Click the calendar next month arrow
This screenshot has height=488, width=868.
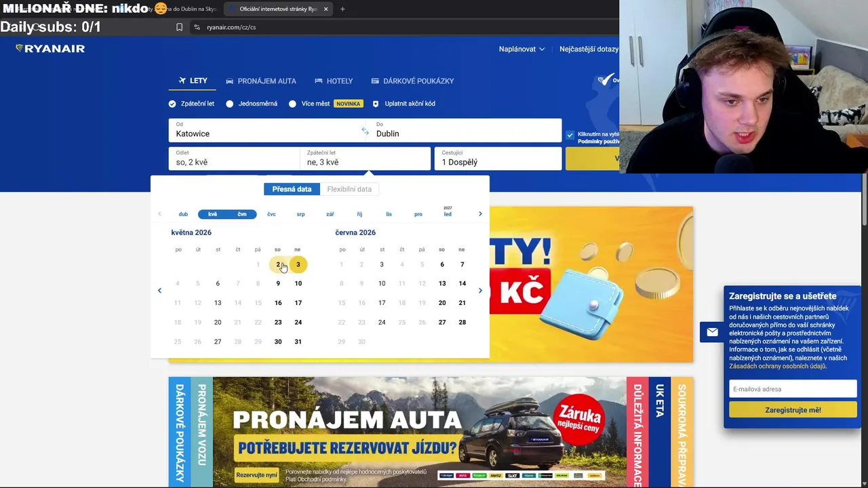tap(480, 291)
